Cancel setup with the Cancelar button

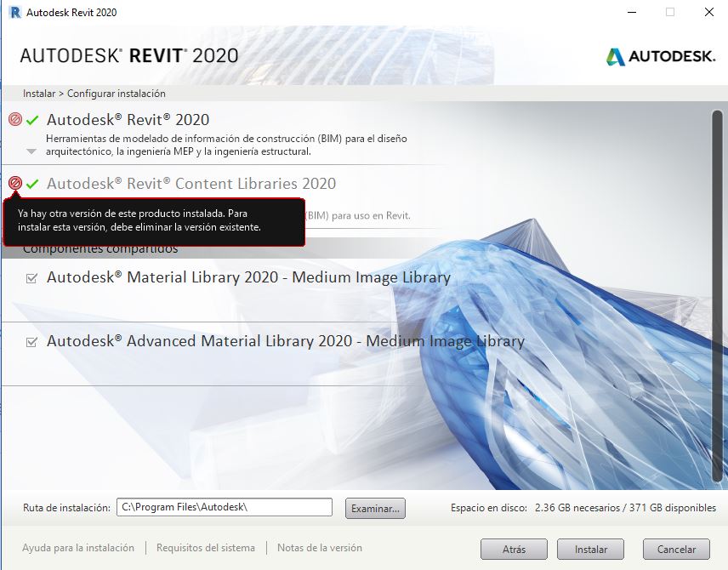tap(676, 549)
